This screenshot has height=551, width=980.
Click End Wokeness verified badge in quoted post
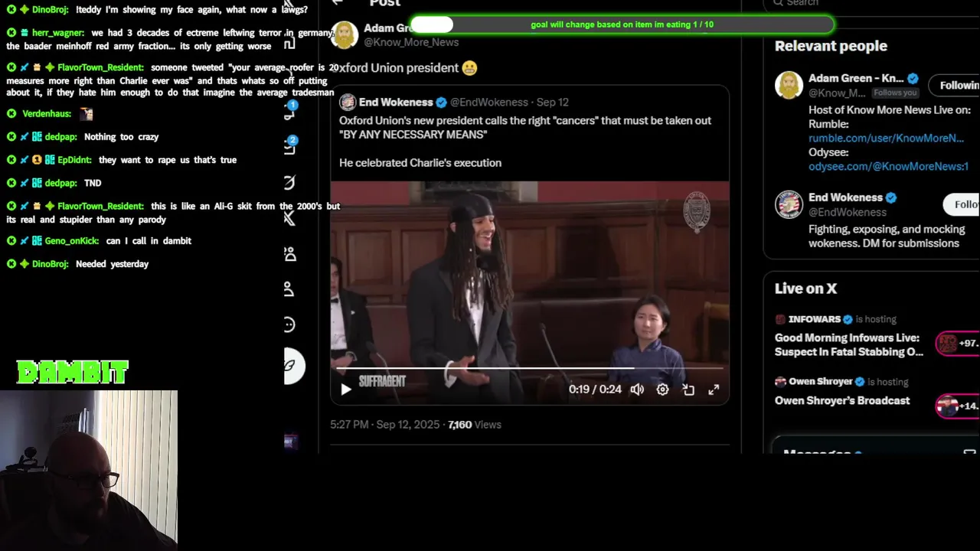(441, 102)
